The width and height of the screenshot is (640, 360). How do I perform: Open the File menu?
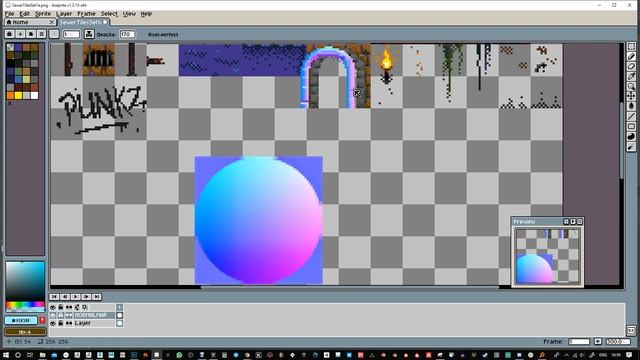pyautogui.click(x=9, y=13)
